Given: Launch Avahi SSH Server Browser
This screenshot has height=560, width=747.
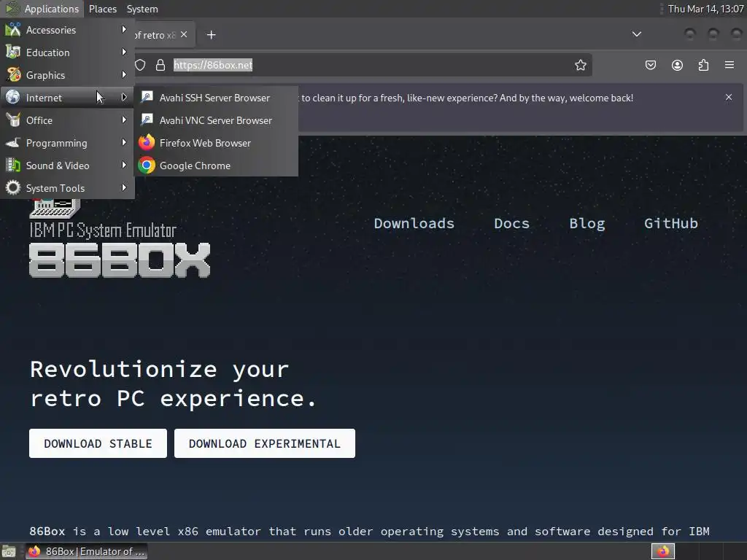Looking at the screenshot, I should coord(216,98).
